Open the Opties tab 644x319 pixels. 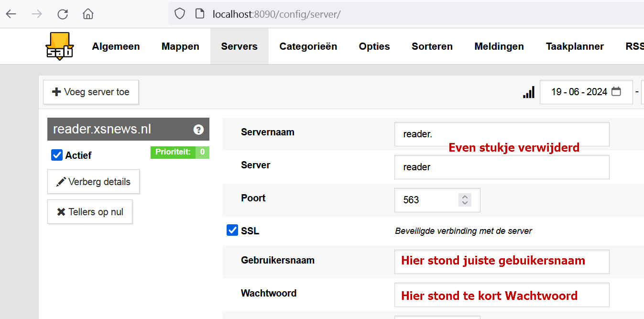coord(374,46)
